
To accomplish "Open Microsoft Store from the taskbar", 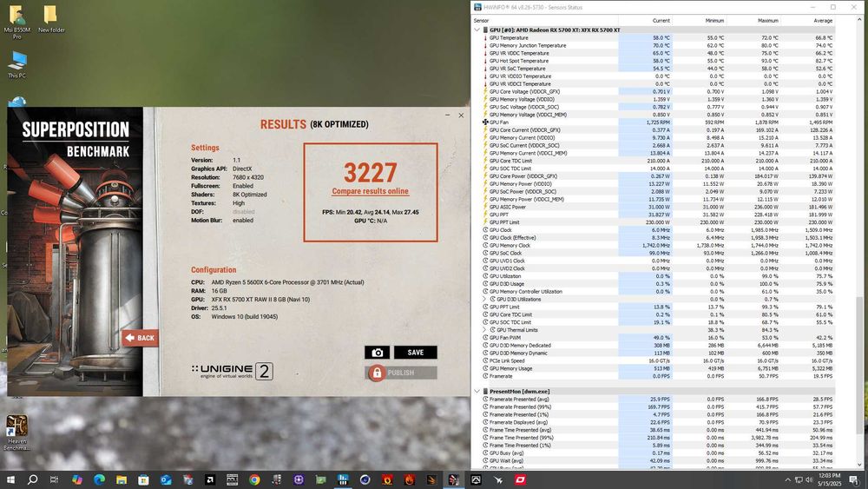I will point(143,479).
